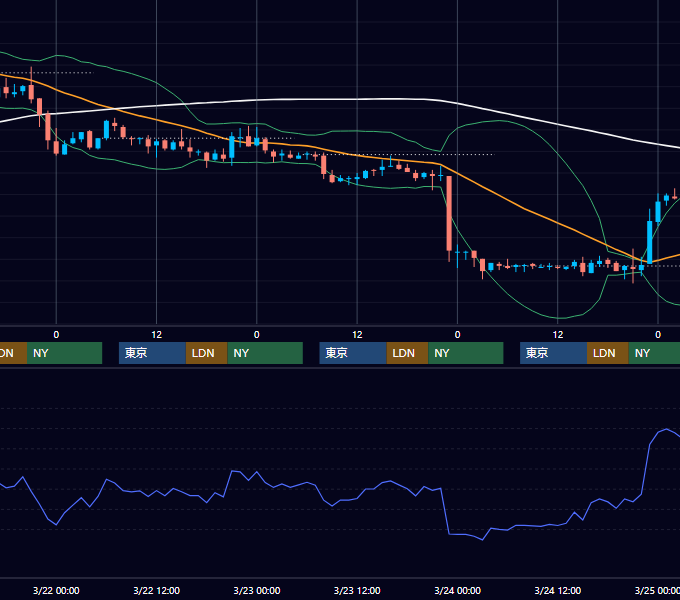Click the 3/24 12:00 date label
This screenshot has width=680, height=600.
558,590
